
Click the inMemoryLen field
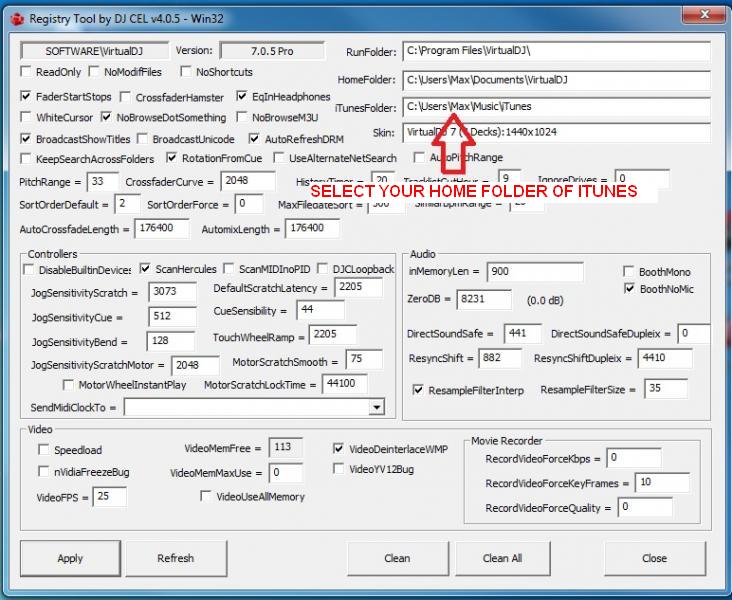coord(535,272)
